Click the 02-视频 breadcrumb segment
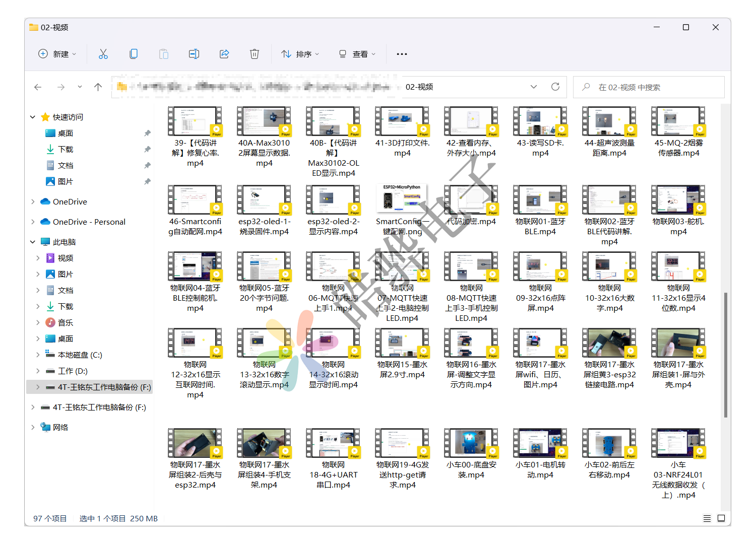 [x=419, y=87]
